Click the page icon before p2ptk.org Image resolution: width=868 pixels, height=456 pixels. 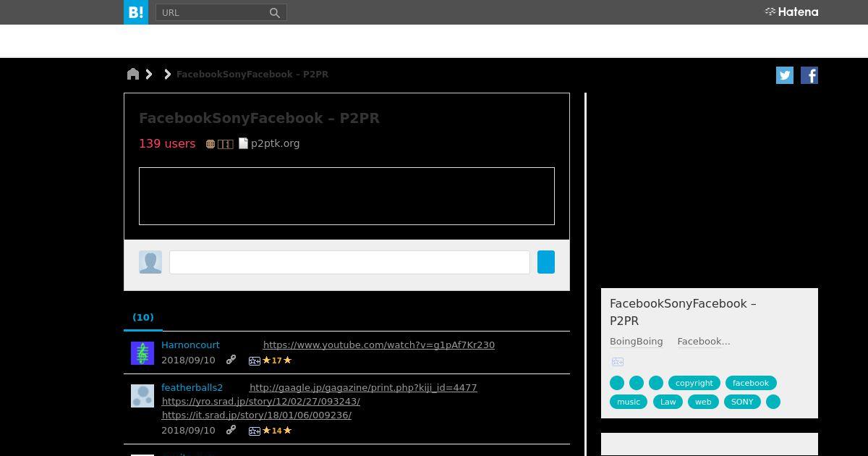point(244,143)
